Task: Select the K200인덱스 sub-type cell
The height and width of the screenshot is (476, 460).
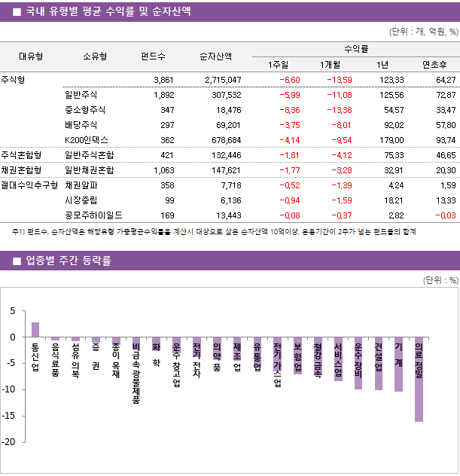Action: 87,140
